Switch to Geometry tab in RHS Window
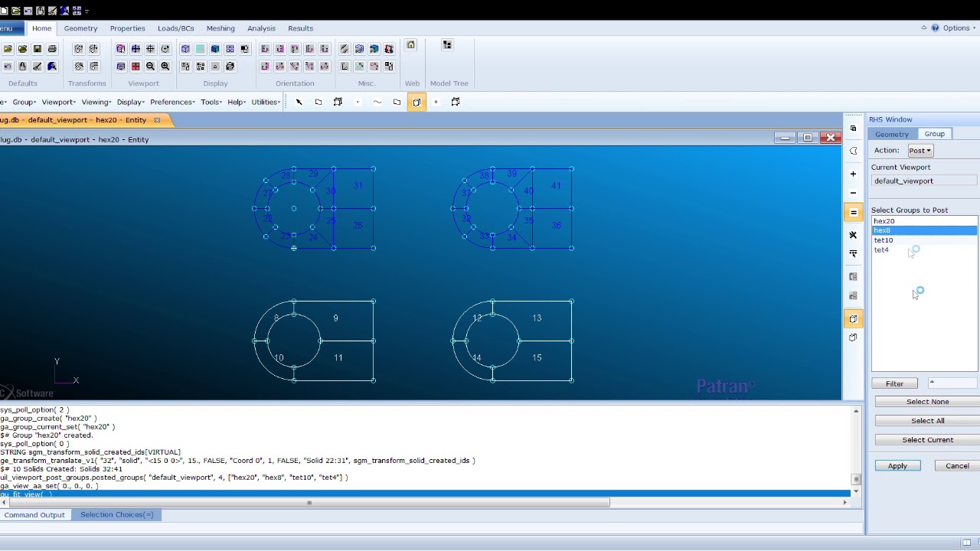This screenshot has height=551, width=980. coord(892,134)
